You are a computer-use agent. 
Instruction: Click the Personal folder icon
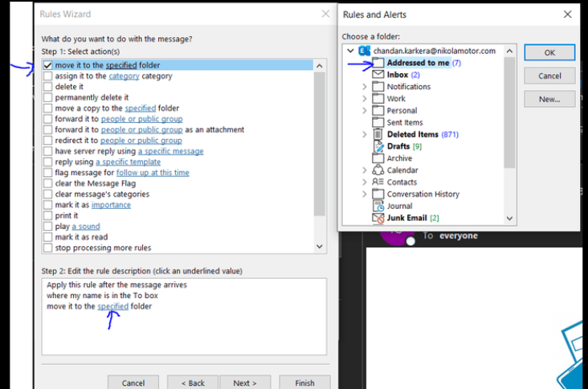pos(378,111)
